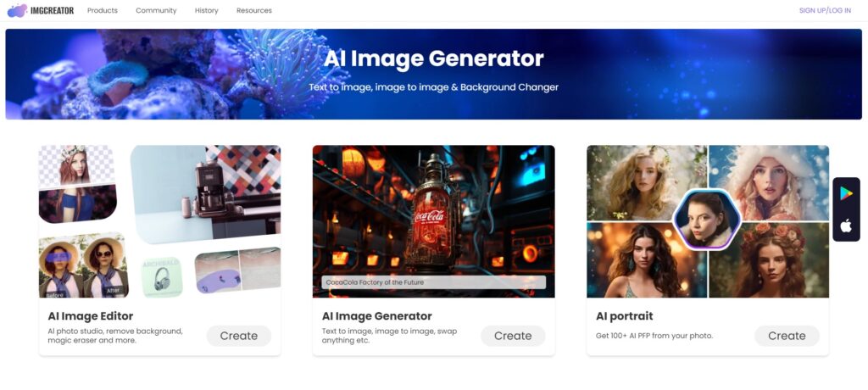Open Apple App Store icon
Screen dimensions: 868x390
coord(846,226)
